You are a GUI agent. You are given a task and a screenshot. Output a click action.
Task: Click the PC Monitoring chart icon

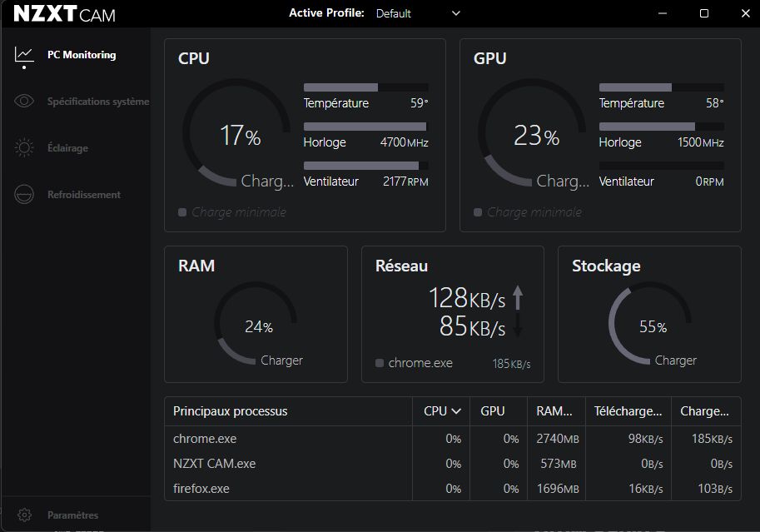point(24,55)
